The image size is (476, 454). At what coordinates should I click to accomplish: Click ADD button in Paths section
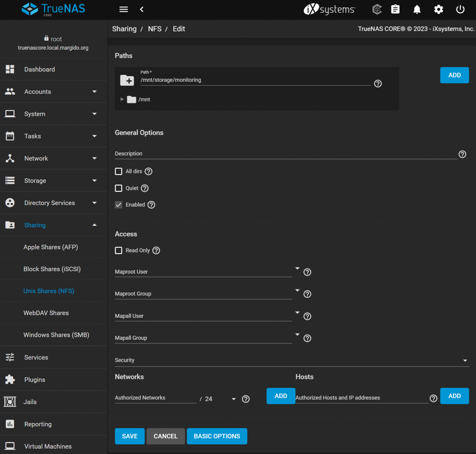click(454, 75)
